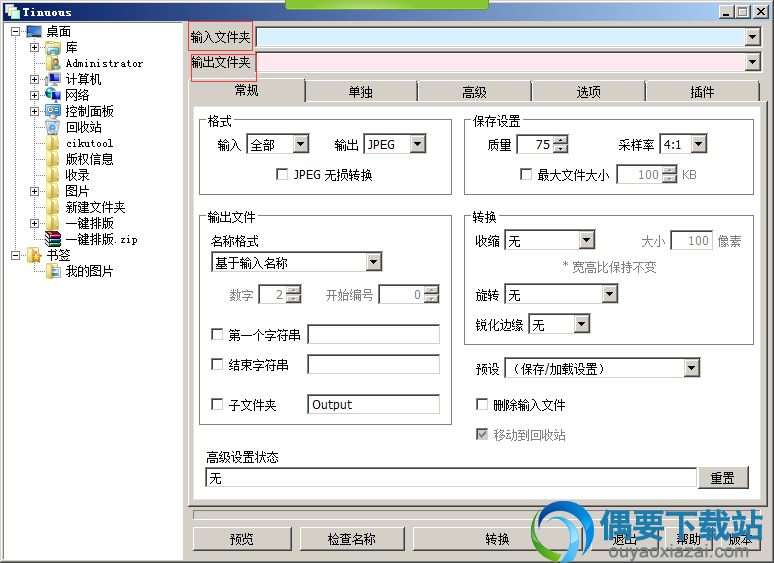Click the 我的图片 bookmark icon

tap(53, 271)
